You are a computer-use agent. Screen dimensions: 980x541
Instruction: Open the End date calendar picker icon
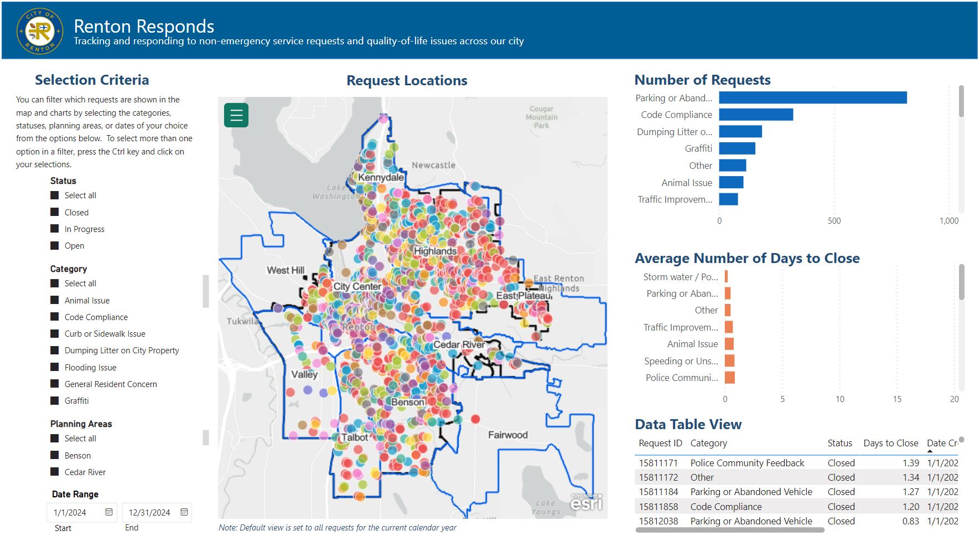coord(184,512)
